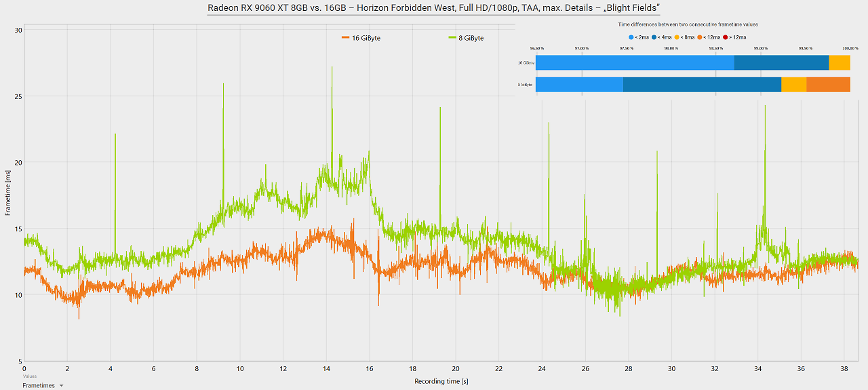
Task: Click the dark blue segment of 8 GiByte bar
Action: point(702,85)
